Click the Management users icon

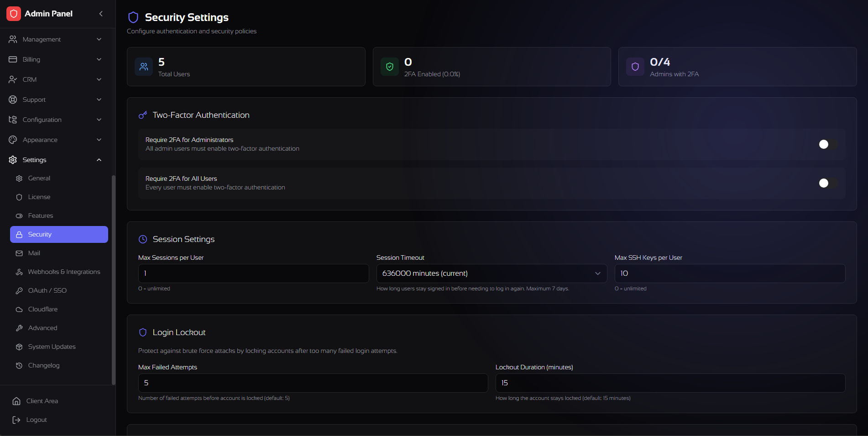13,39
